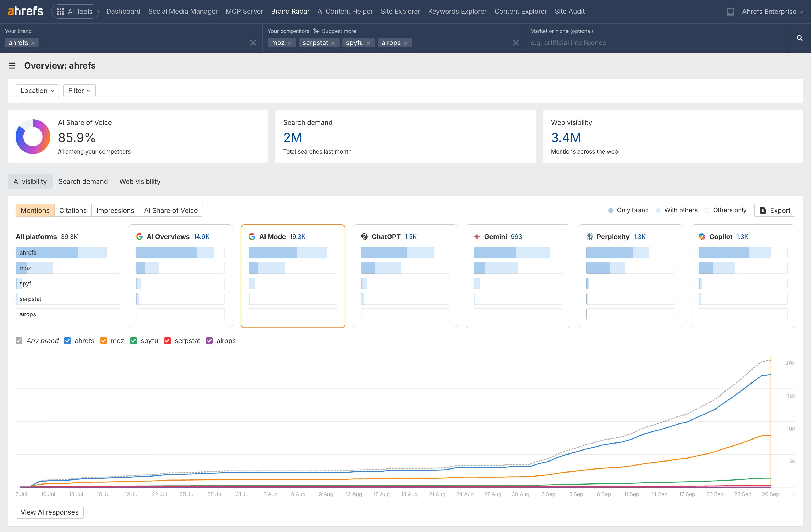Toggle the airops brand checkbox

209,341
